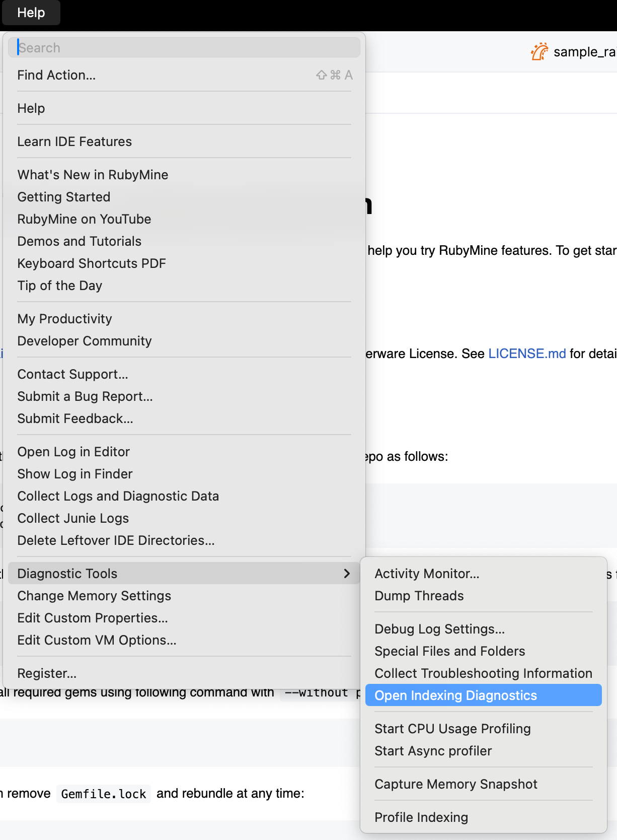
Task: Open What's New in RubyMine
Action: [93, 175]
